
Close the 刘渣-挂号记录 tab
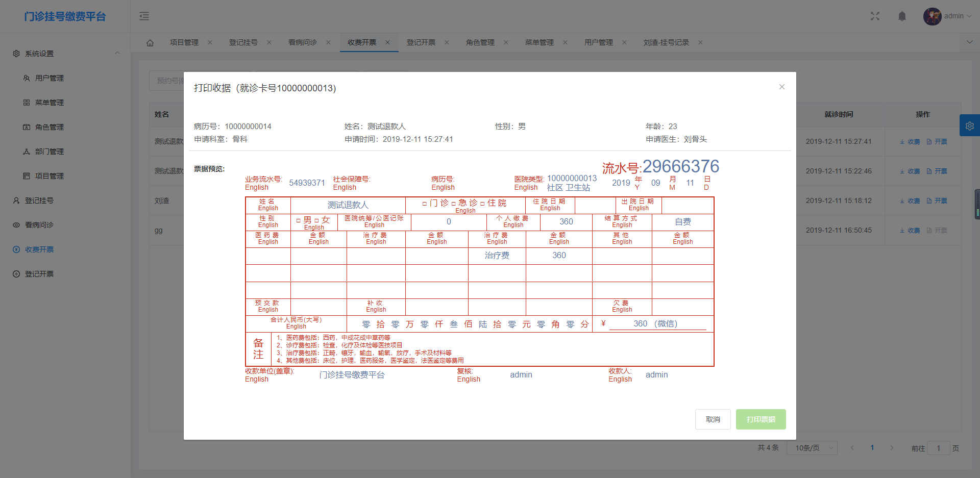tap(700, 42)
